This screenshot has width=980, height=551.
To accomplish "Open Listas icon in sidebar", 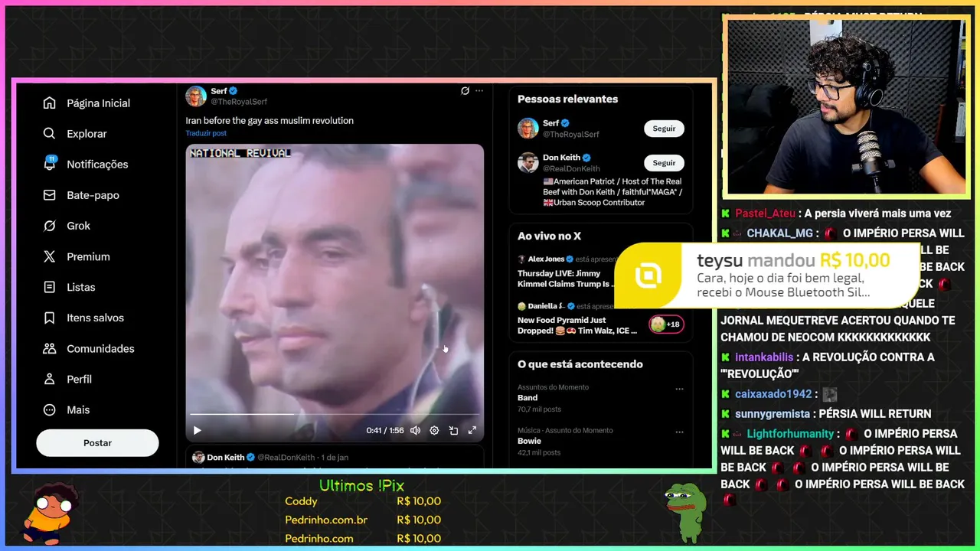I will pyautogui.click(x=50, y=287).
